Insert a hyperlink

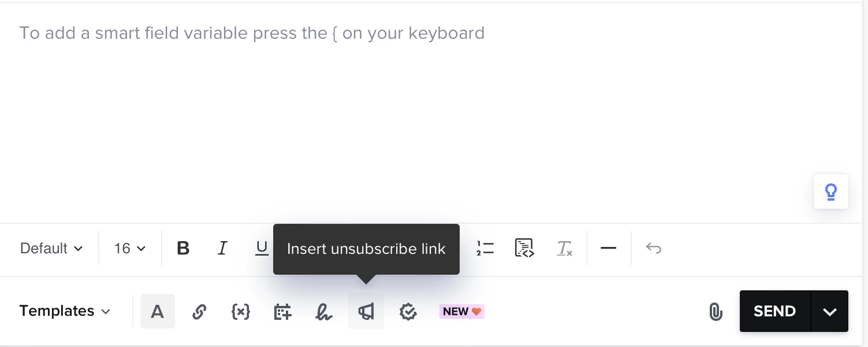pos(199,312)
